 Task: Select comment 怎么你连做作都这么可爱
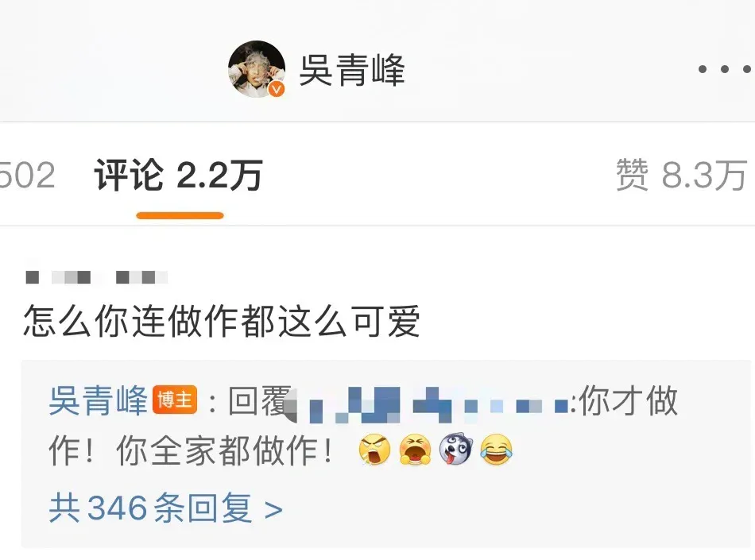pyautogui.click(x=222, y=322)
